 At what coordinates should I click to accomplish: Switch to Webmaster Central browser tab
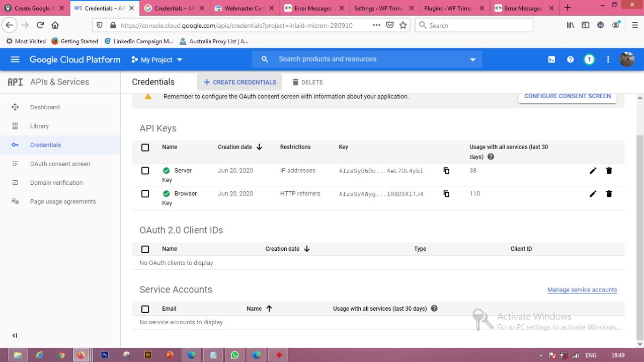[x=245, y=8]
